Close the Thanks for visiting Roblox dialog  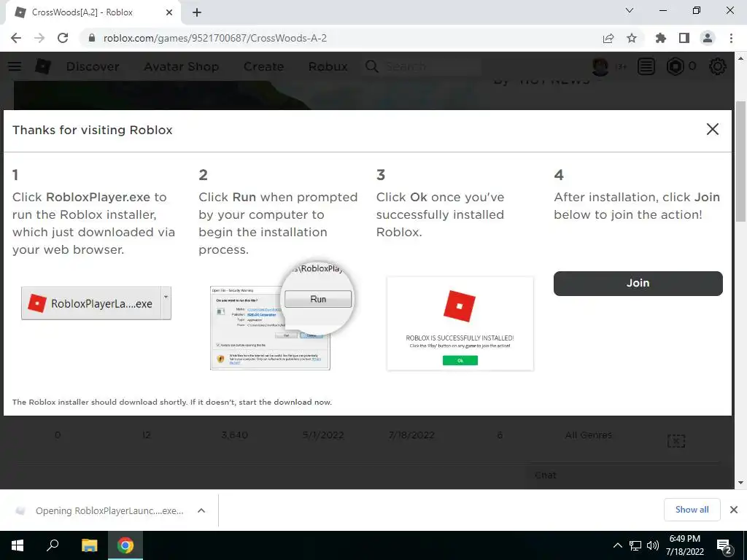[712, 129]
